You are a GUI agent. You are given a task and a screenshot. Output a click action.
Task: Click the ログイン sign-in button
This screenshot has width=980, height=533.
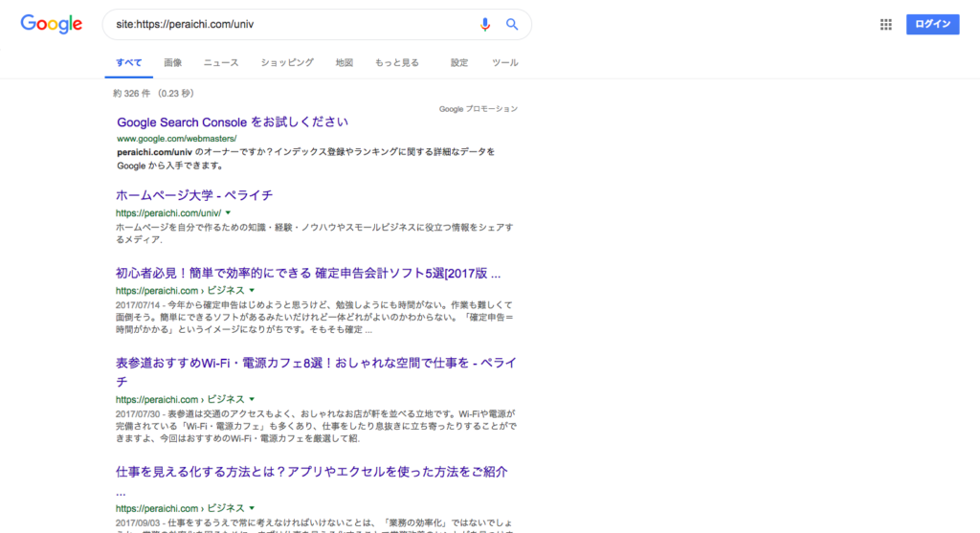pos(932,25)
